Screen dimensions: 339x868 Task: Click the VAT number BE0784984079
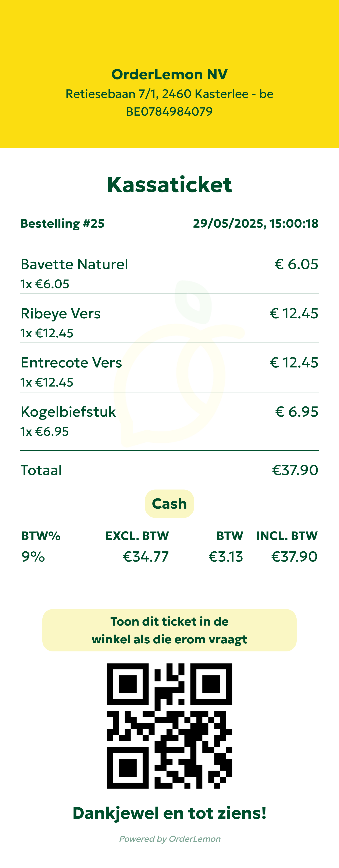click(169, 111)
